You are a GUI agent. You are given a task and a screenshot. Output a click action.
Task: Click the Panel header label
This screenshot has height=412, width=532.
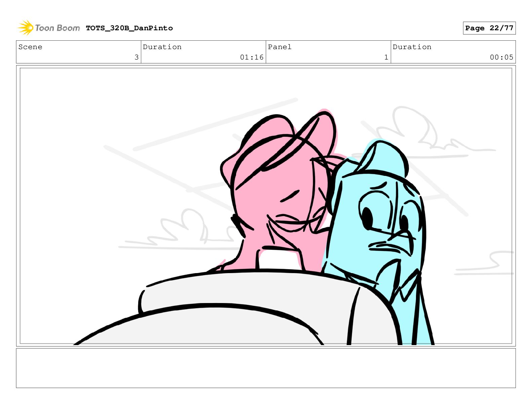[x=279, y=47]
